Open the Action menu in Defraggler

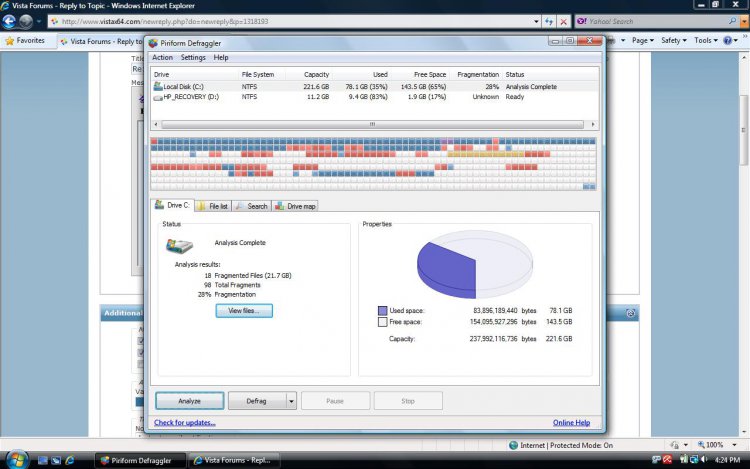point(162,57)
